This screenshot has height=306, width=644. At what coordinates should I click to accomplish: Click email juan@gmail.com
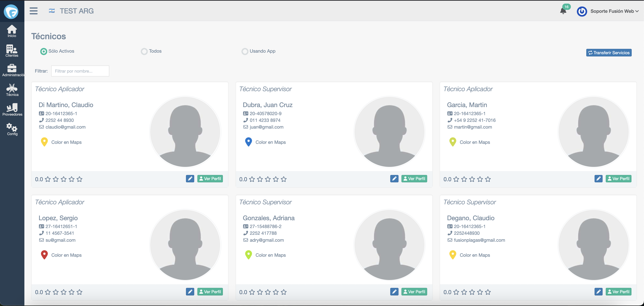coord(267,127)
